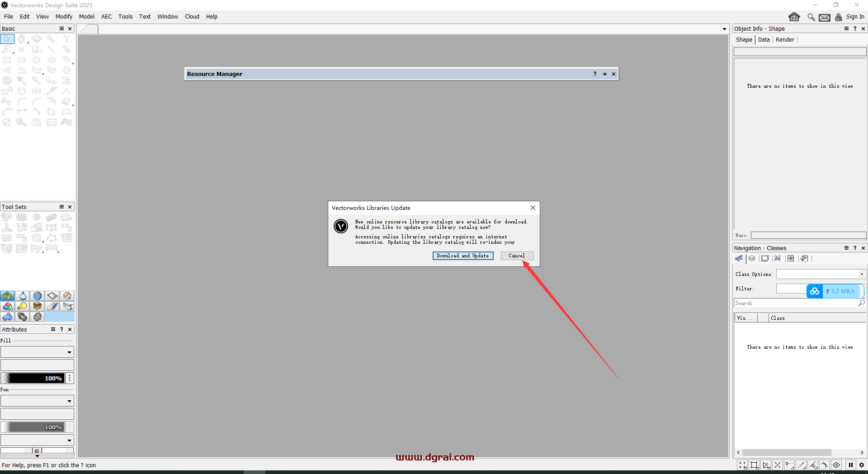Open the bolt Fasteners tool set

pyautogui.click(x=22, y=317)
